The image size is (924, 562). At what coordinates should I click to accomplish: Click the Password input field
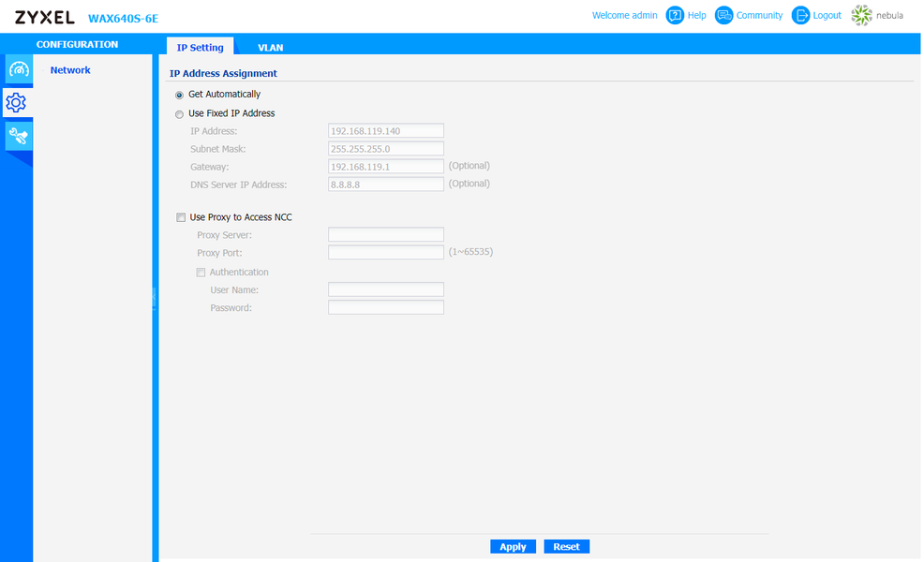pyautogui.click(x=386, y=307)
